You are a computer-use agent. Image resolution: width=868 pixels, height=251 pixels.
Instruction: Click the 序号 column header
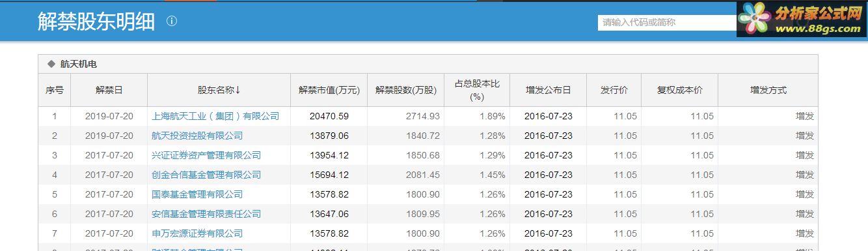tap(55, 90)
